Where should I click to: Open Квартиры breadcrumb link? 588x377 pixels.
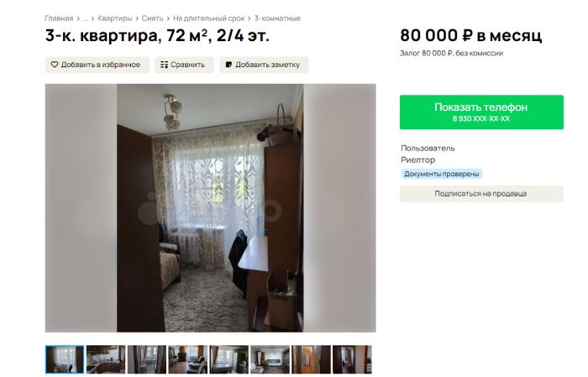click(115, 18)
